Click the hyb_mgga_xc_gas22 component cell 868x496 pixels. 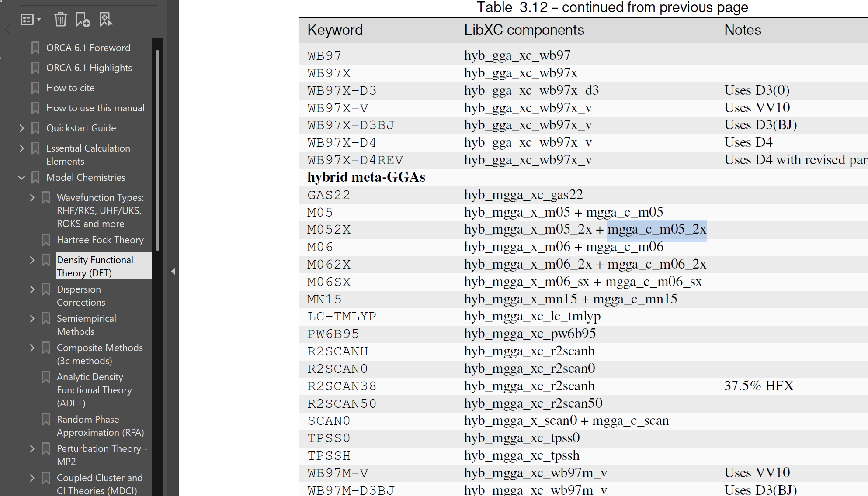(x=524, y=195)
